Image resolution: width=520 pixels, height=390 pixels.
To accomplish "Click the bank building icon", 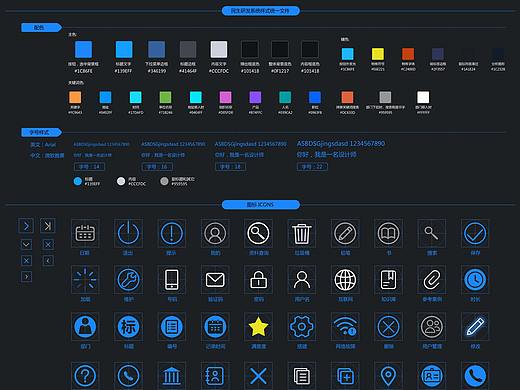I will point(172,376).
